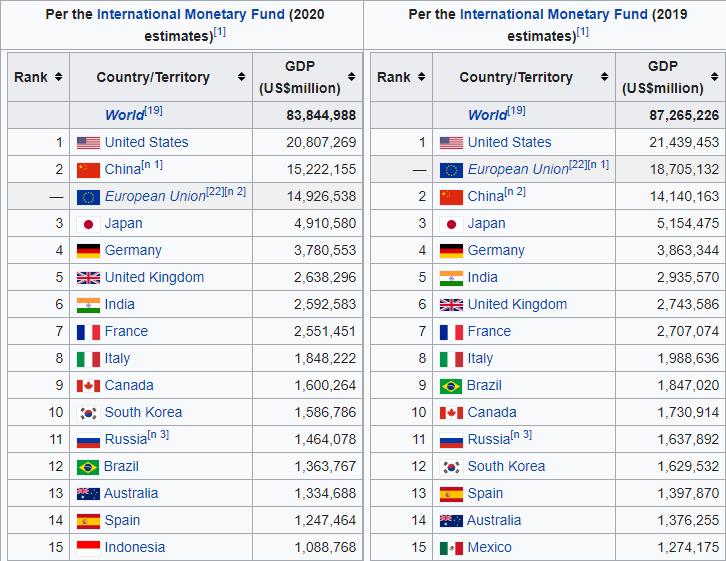The height and width of the screenshot is (561, 726).
Task: Sort 2019 table by GDP column arrows
Action: (x=714, y=77)
